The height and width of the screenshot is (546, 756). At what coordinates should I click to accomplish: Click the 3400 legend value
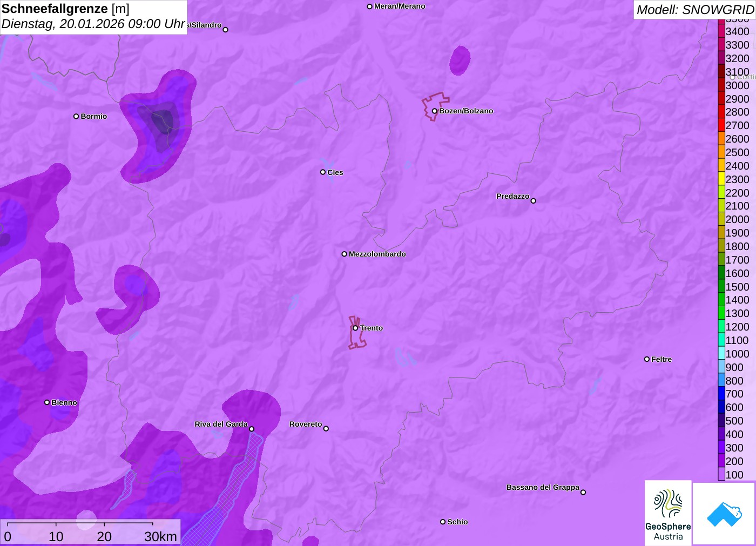click(737, 31)
